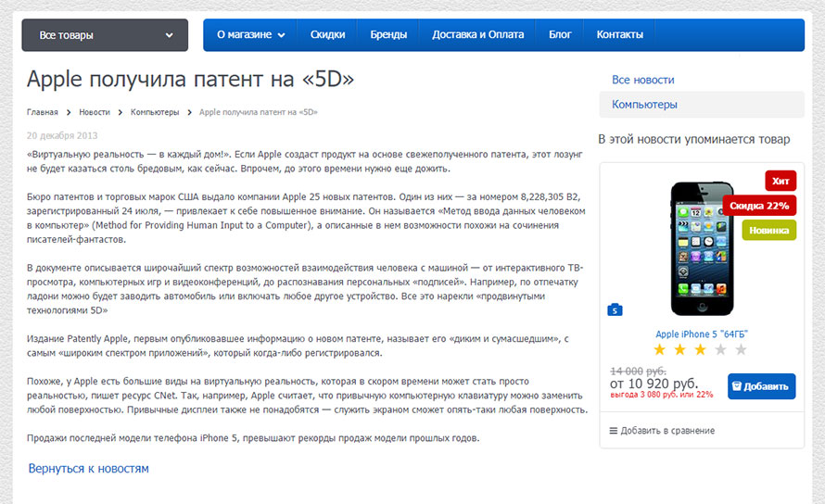Click the 'Новинка' green badge
The image size is (825, 504).
coord(768,231)
